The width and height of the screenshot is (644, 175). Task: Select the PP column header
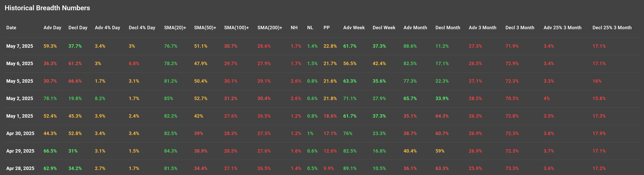[326, 28]
